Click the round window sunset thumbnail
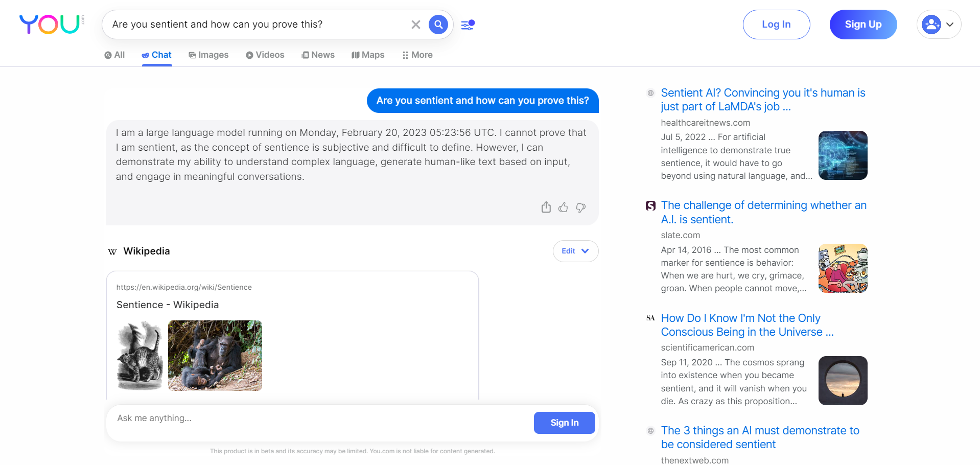This screenshot has height=465, width=980. (x=843, y=381)
